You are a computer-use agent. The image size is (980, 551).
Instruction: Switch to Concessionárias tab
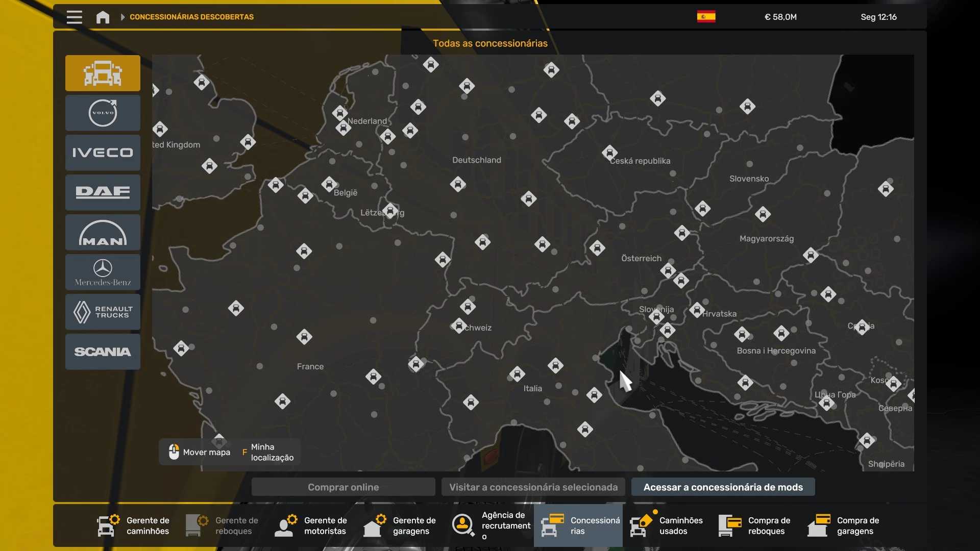click(578, 525)
